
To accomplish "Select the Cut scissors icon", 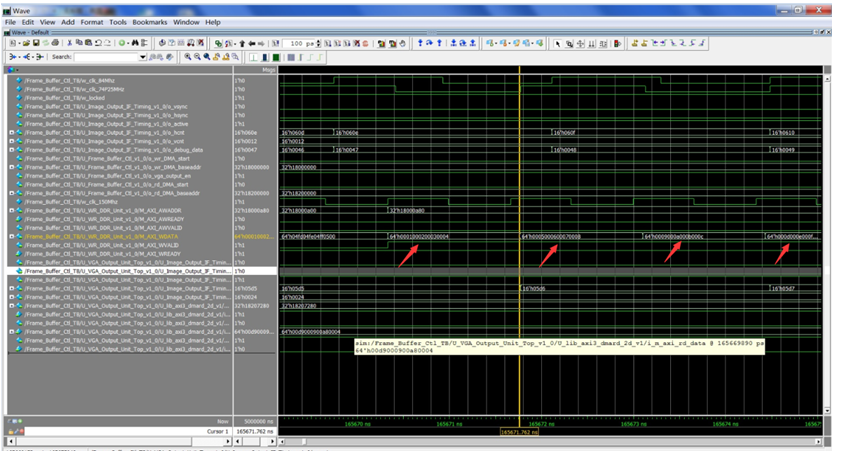I will (69, 43).
